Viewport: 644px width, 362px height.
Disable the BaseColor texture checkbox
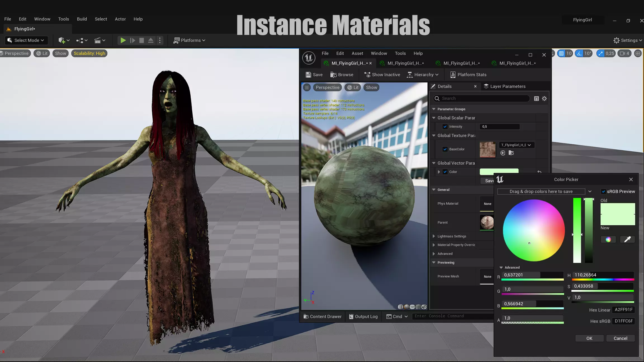coord(445,149)
